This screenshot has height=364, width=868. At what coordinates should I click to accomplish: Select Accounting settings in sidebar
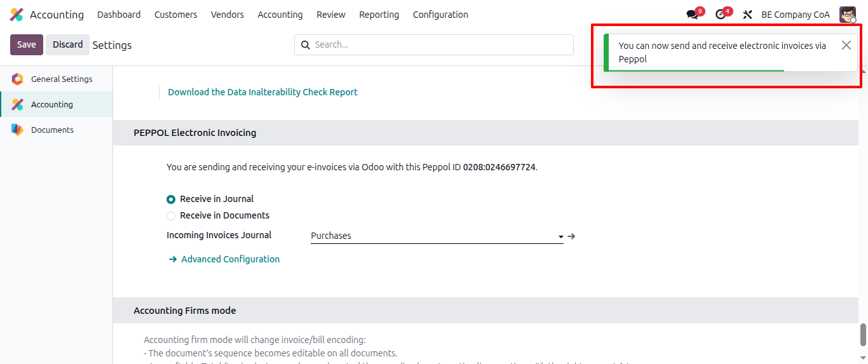coord(57,104)
